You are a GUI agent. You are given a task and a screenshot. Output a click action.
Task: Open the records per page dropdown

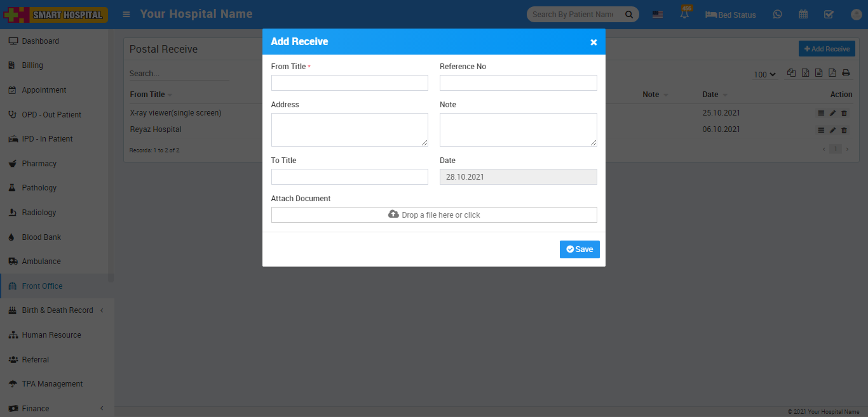(x=764, y=74)
